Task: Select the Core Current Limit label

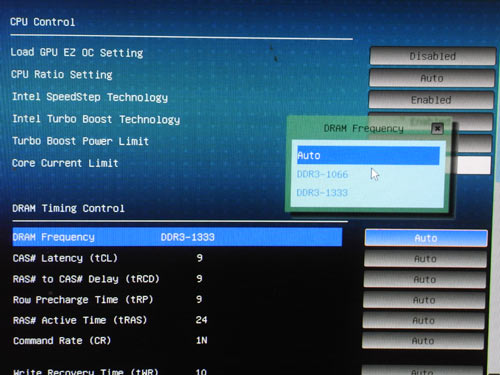Action: (x=65, y=163)
